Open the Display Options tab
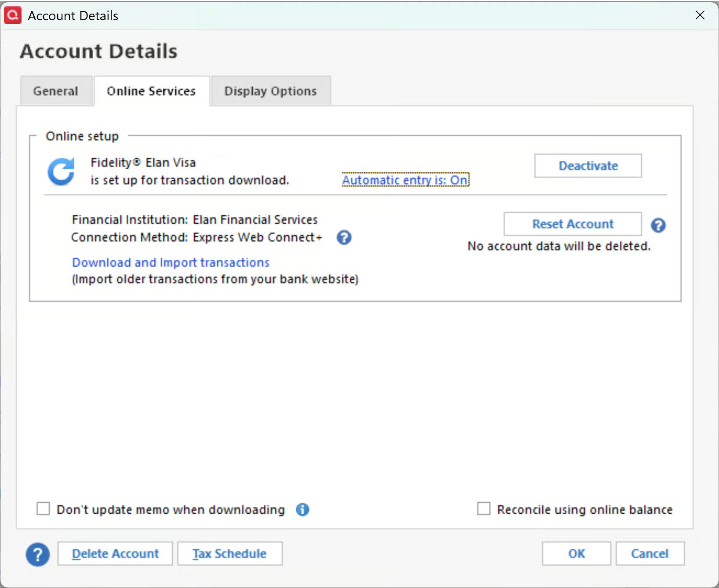The width and height of the screenshot is (719, 588). pyautogui.click(x=271, y=91)
